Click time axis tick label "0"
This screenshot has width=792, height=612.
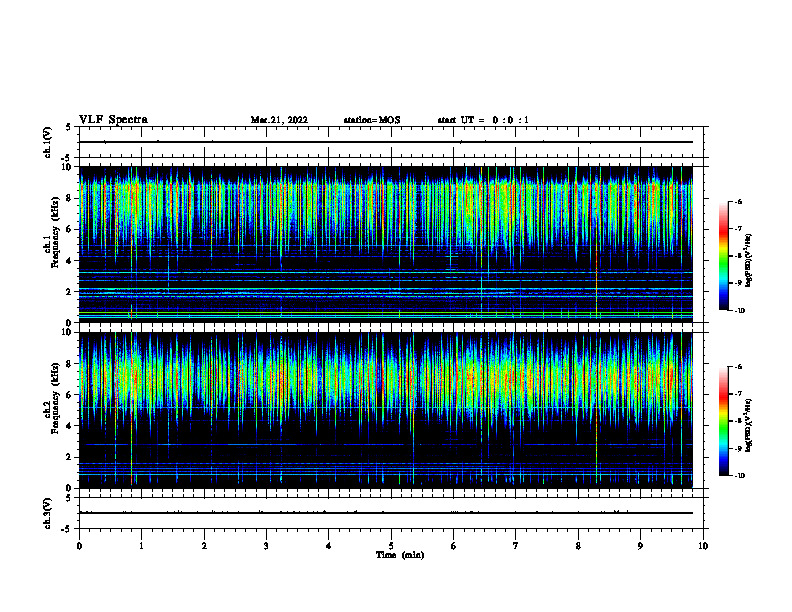pos(79,546)
